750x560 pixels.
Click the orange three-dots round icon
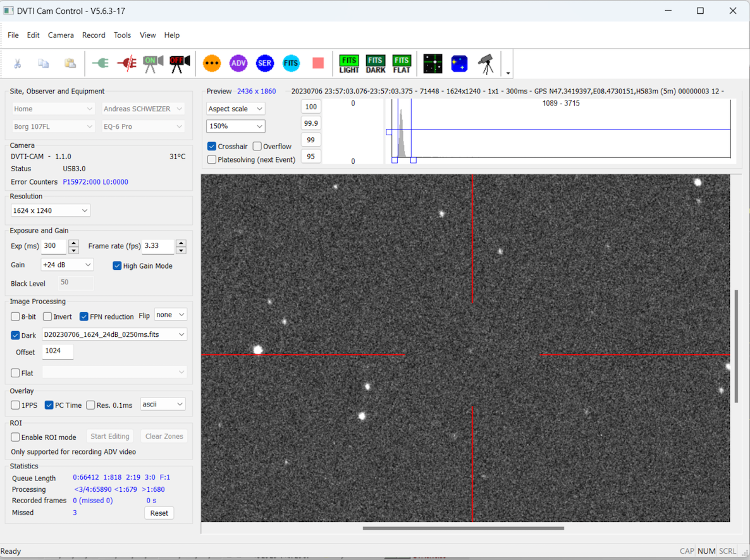click(x=212, y=63)
